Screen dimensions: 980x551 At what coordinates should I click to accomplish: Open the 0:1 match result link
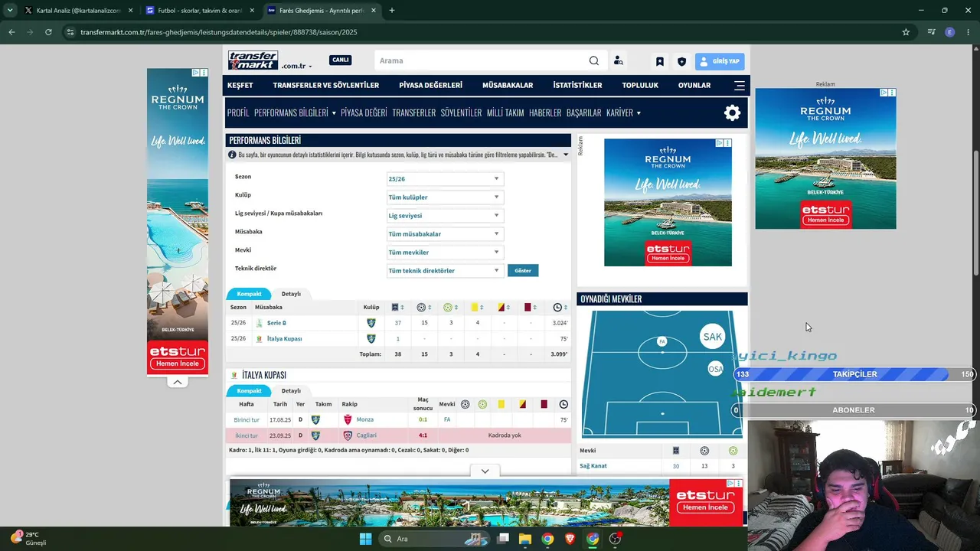(x=423, y=419)
